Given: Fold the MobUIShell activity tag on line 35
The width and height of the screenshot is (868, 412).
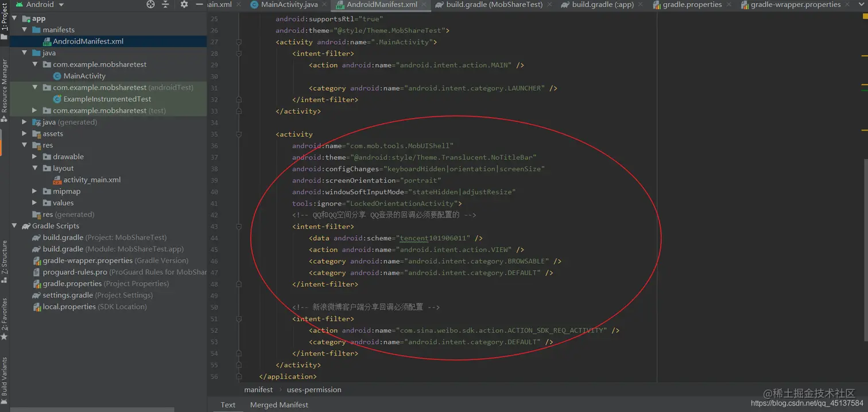Looking at the screenshot, I should tap(239, 134).
